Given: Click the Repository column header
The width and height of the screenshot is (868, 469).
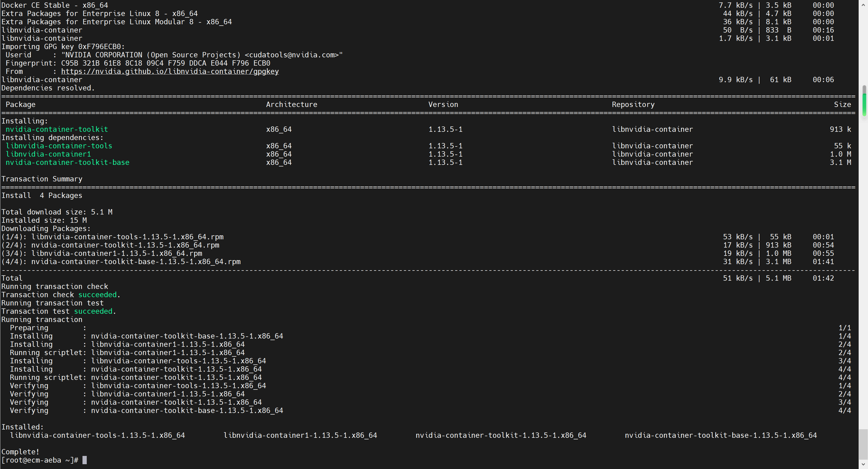Looking at the screenshot, I should point(633,104).
